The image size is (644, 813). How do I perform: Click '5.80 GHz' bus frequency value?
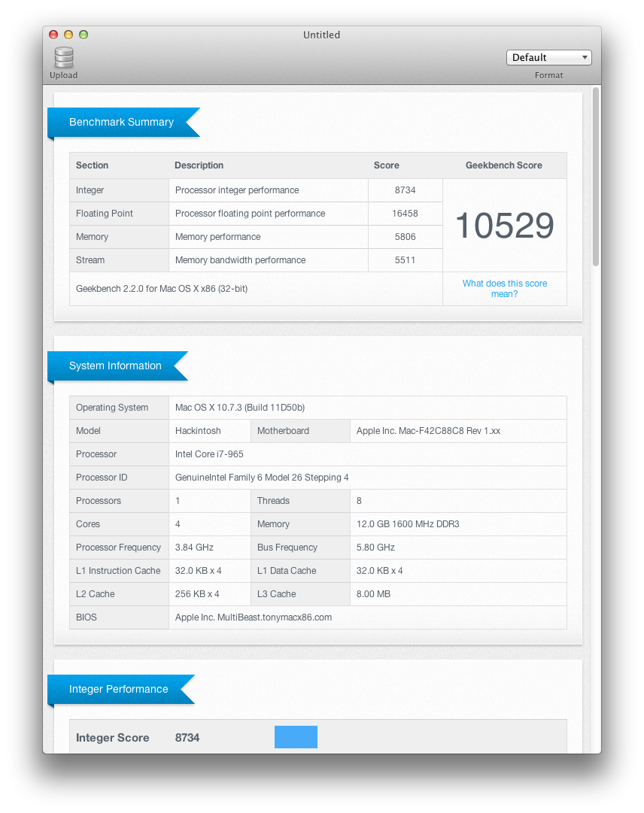[375, 548]
